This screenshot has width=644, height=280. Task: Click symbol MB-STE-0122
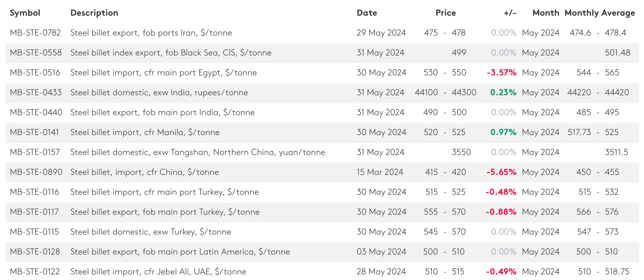(x=35, y=271)
